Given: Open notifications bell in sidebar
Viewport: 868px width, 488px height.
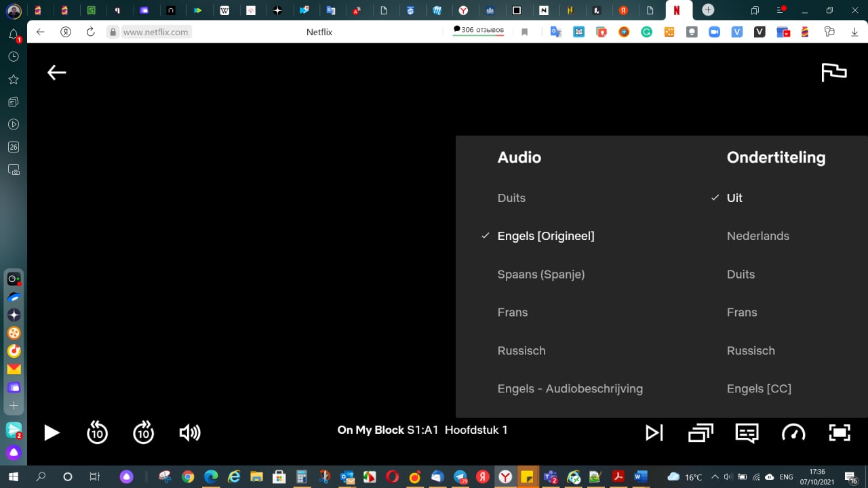Looking at the screenshot, I should coord(14,35).
